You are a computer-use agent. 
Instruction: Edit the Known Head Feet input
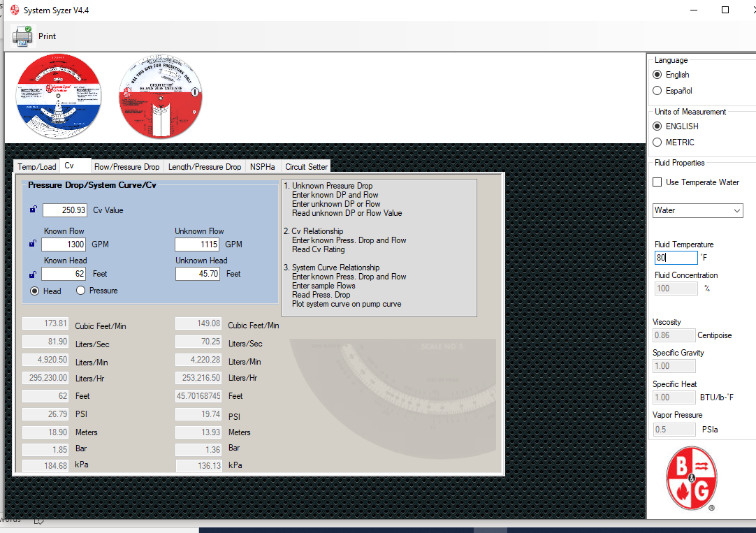(x=64, y=274)
